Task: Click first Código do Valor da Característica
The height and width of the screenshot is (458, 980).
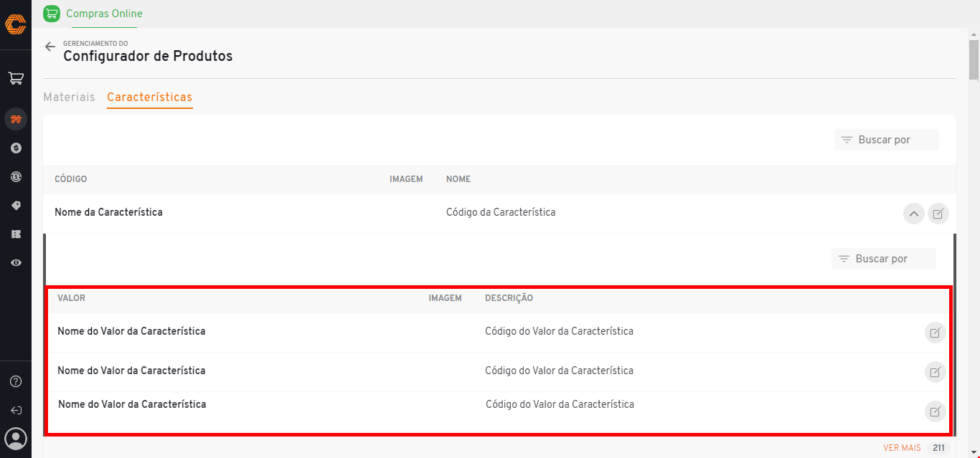Action: tap(559, 331)
